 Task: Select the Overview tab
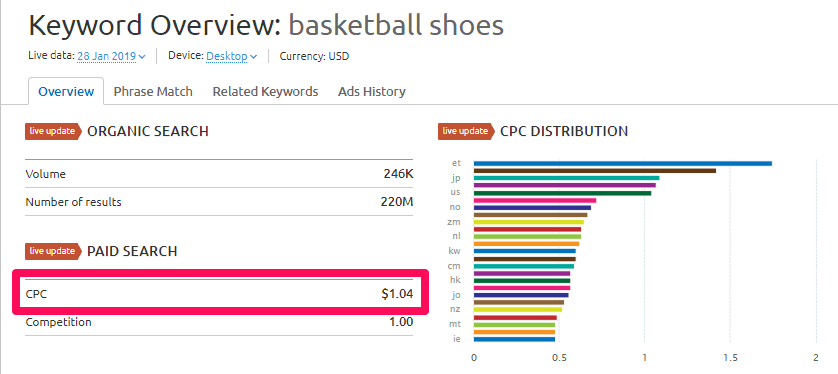tap(66, 91)
